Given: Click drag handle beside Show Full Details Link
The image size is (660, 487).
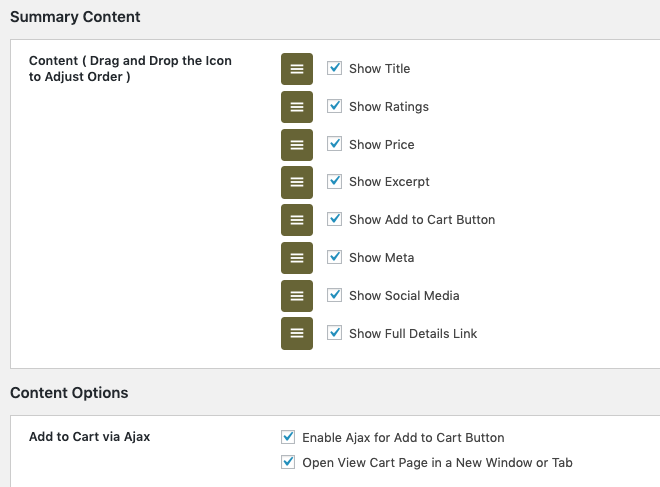Looking at the screenshot, I should click(x=297, y=333).
